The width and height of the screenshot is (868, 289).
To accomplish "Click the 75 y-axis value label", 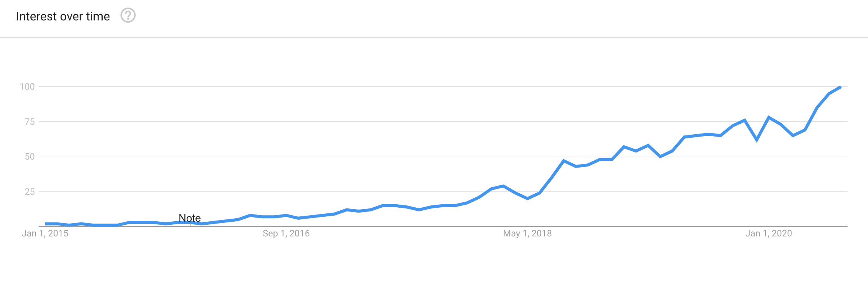I will pyautogui.click(x=30, y=122).
